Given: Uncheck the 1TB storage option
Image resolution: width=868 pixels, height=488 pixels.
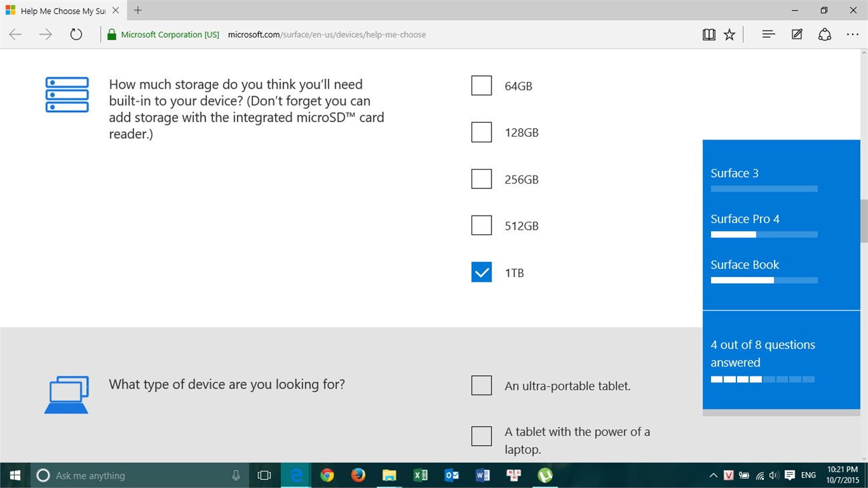Looking at the screenshot, I should 481,272.
